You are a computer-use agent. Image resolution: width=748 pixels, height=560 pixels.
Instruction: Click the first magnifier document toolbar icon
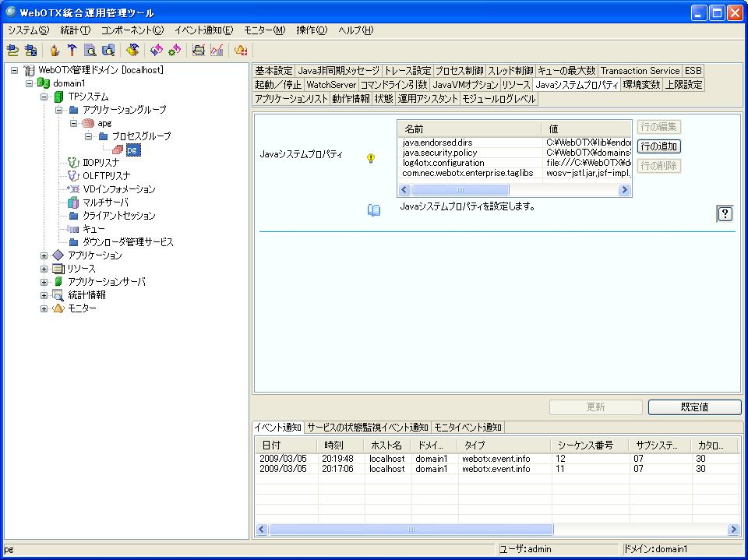(x=90, y=51)
